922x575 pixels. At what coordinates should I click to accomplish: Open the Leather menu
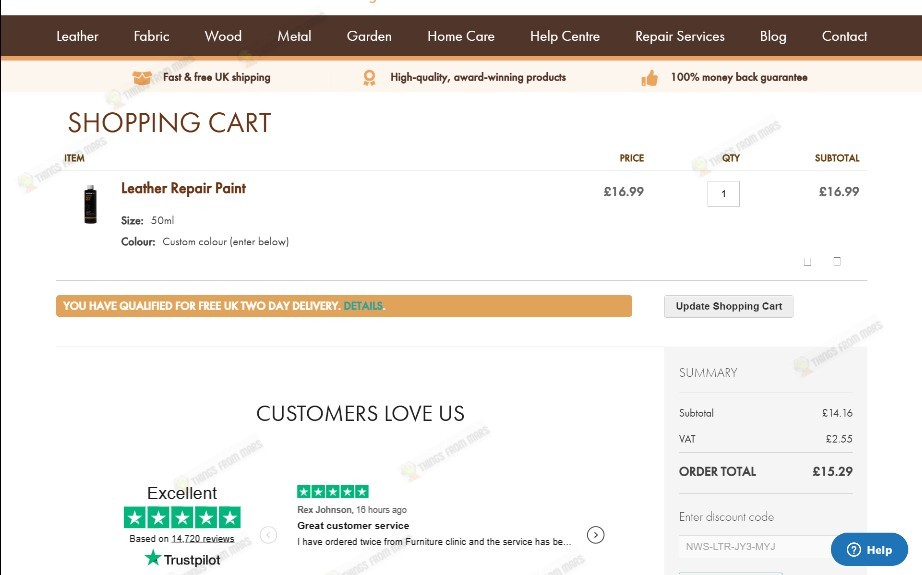[x=77, y=36]
